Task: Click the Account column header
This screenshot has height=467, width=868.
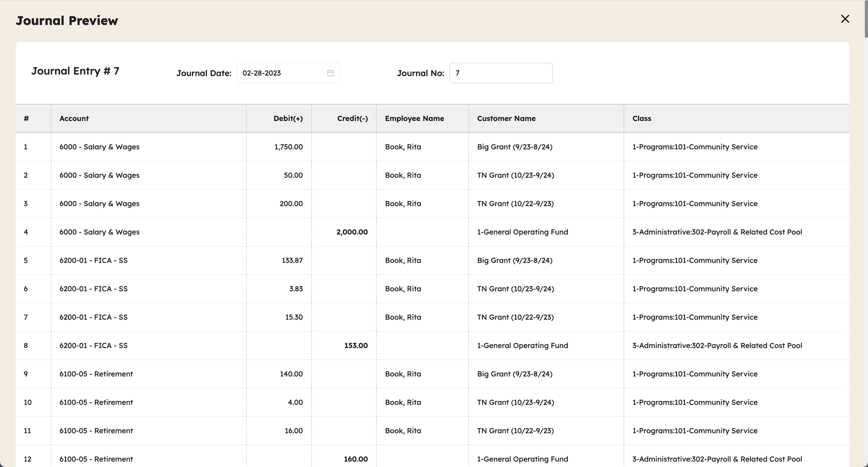Action: [x=74, y=119]
